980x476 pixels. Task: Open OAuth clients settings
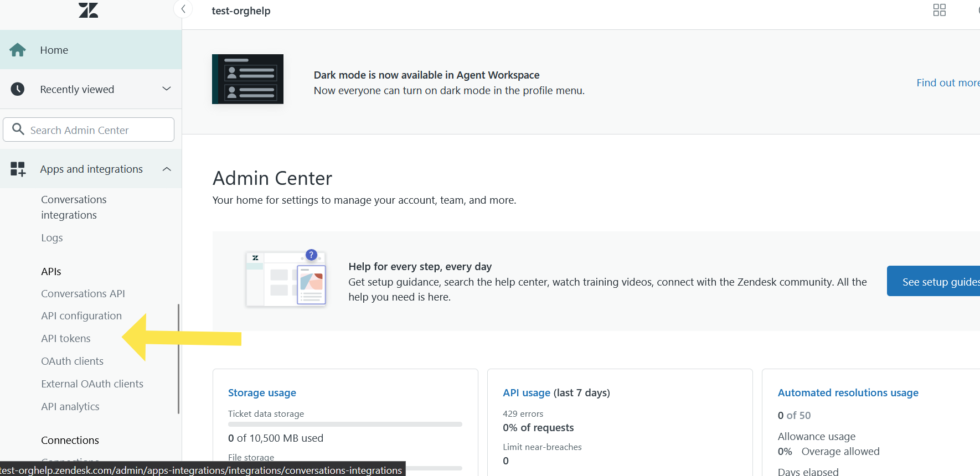coord(72,361)
